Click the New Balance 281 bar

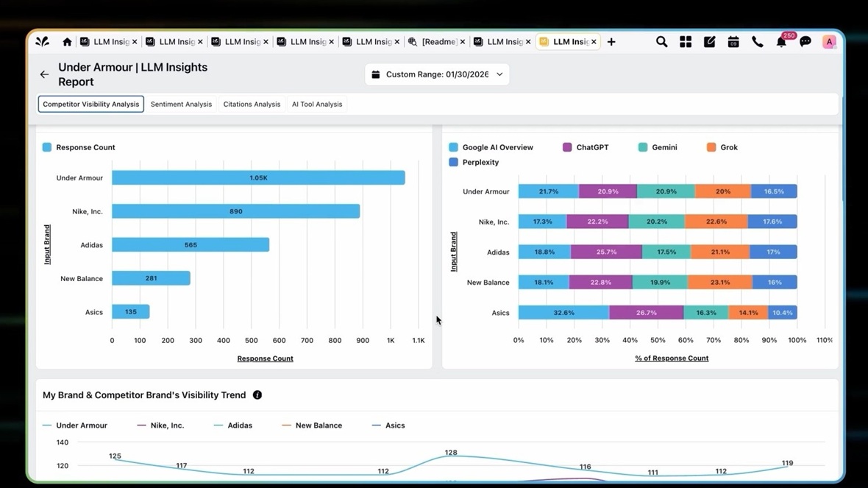pyautogui.click(x=151, y=278)
